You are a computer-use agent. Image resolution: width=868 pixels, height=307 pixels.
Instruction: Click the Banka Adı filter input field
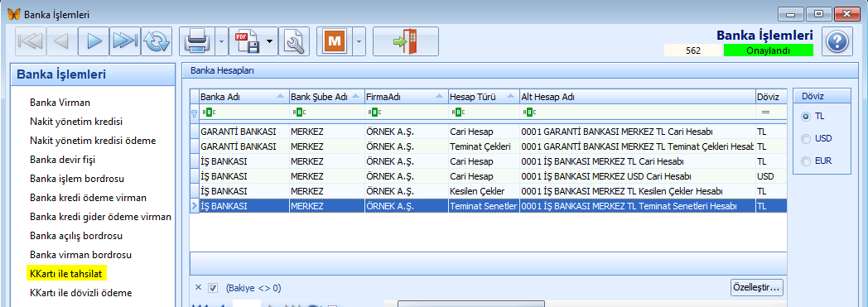pyautogui.click(x=244, y=113)
